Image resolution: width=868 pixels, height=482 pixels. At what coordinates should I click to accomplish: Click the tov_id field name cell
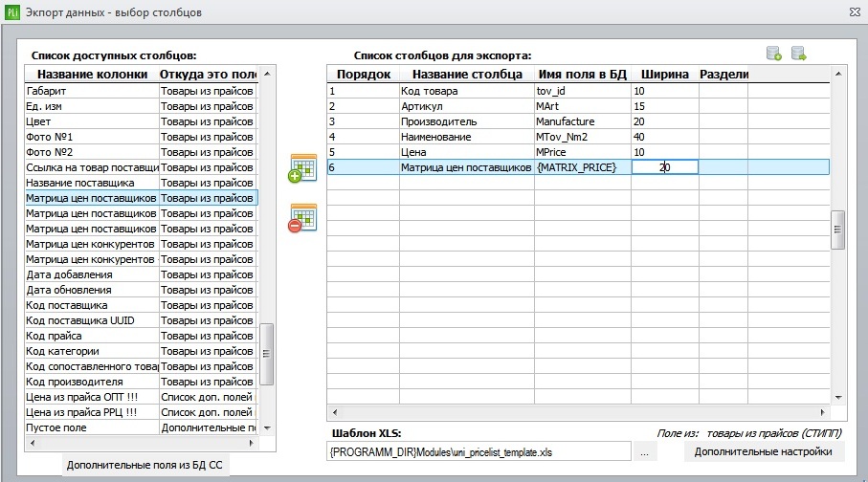pos(583,91)
